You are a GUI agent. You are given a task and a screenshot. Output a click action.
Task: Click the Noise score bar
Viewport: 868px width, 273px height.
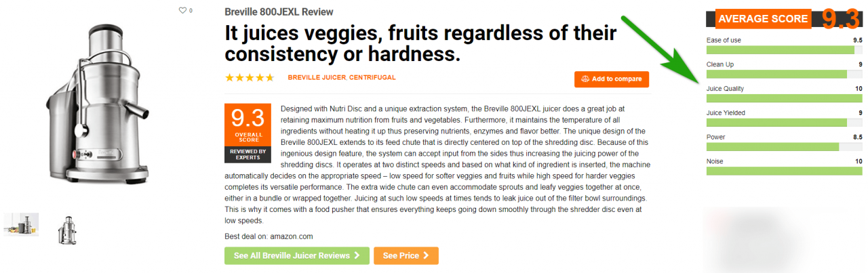785,171
